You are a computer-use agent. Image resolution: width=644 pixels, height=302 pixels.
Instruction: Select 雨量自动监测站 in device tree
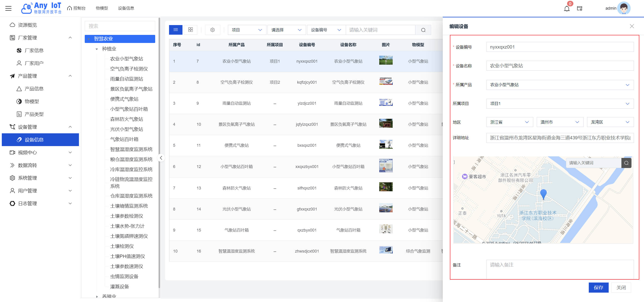(x=127, y=79)
